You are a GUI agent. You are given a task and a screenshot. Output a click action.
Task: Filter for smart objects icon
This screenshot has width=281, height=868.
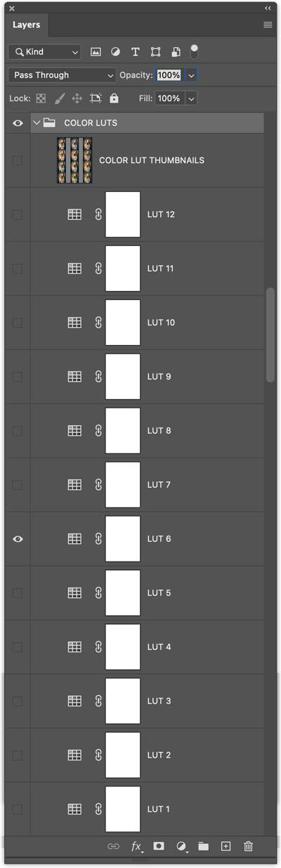point(176,52)
